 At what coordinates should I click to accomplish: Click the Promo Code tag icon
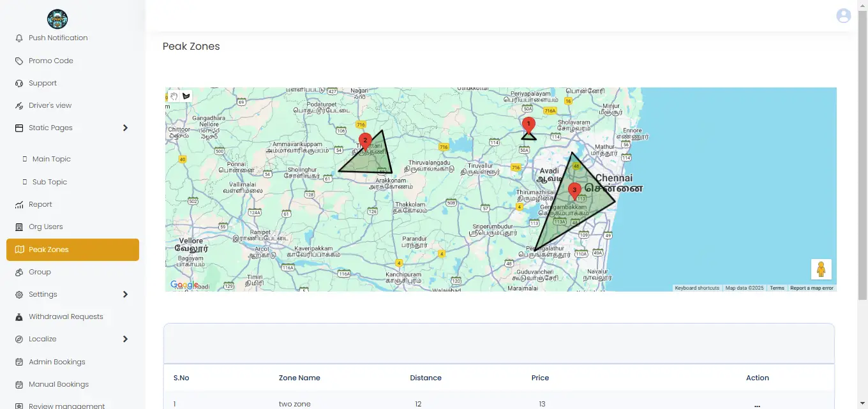coord(19,61)
